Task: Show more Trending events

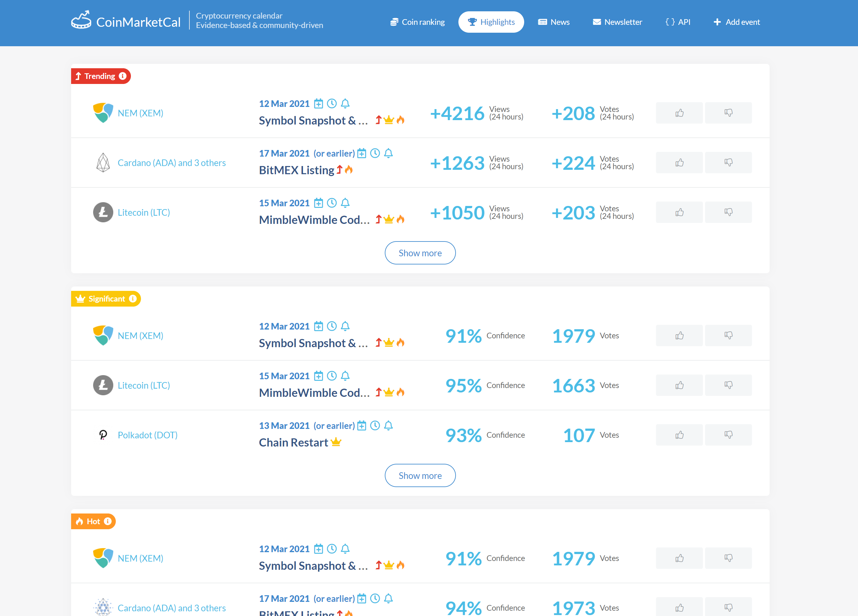Action: (x=420, y=253)
